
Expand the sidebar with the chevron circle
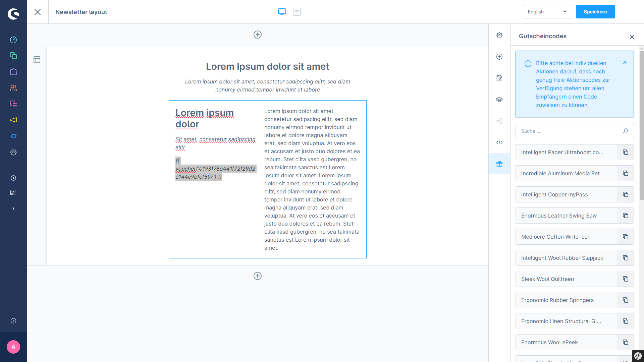13,321
